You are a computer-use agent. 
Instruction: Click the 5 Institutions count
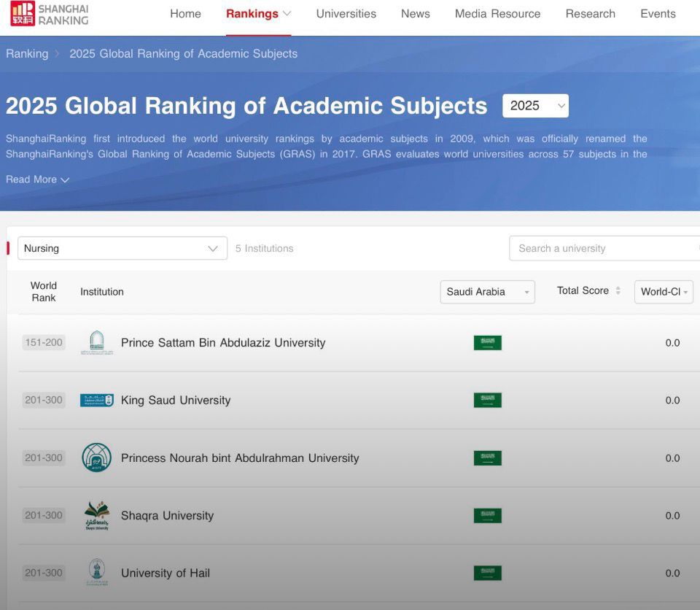tap(264, 248)
